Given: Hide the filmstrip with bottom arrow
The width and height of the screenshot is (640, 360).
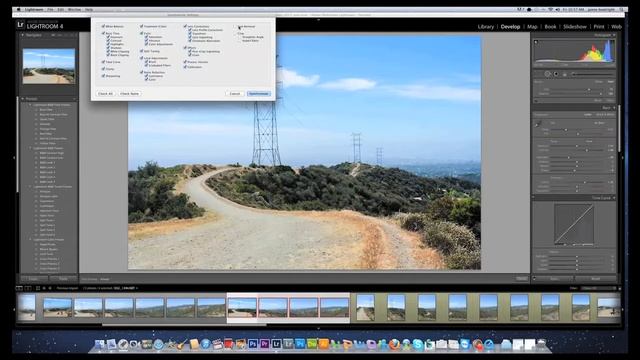Looking at the screenshot, I should (x=319, y=328).
